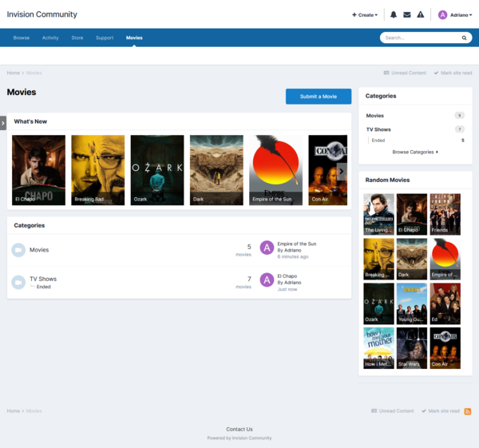Open the Ozark thumbnail in What's New
This screenshot has width=479, height=448.
point(157,170)
